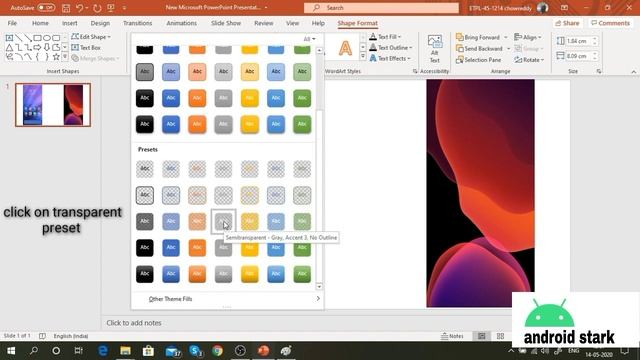Screen dimensions: 640x360
Task: Toggle the Notes pane button in status bar
Action: (x=452, y=336)
